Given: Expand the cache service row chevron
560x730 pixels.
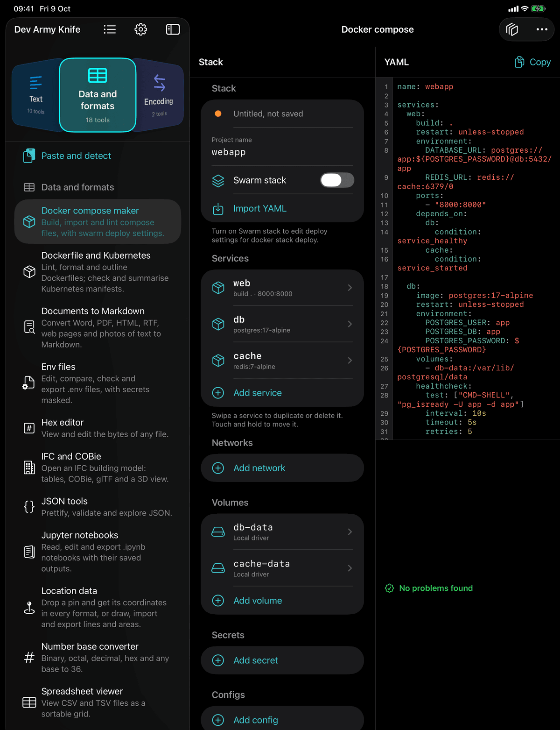Looking at the screenshot, I should (x=350, y=361).
